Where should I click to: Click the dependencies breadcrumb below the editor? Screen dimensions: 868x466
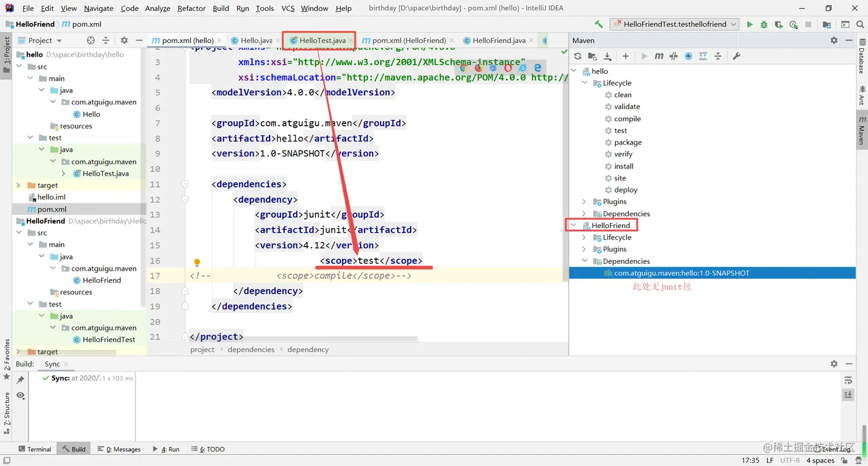pos(251,349)
